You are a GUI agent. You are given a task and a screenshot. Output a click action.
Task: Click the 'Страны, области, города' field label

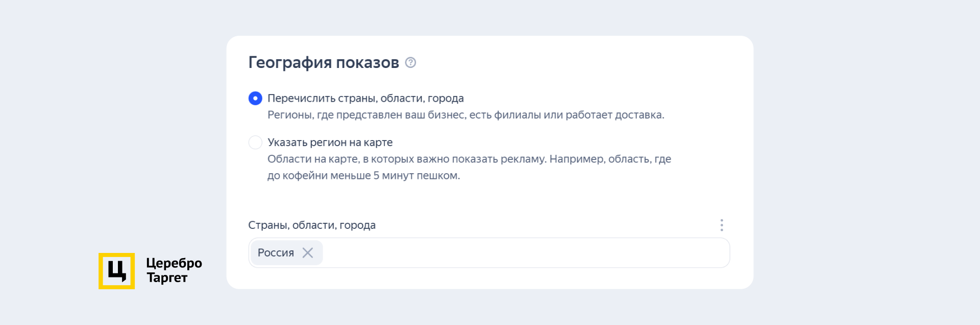pyautogui.click(x=311, y=225)
